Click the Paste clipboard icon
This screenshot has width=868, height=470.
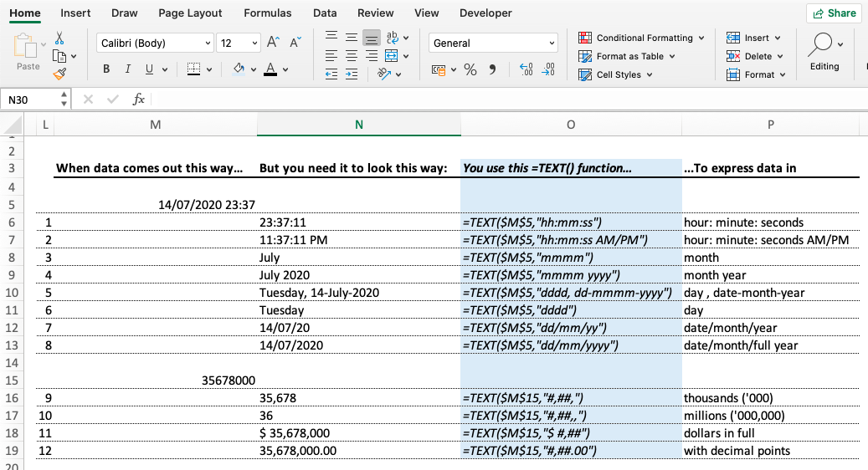coord(25,46)
